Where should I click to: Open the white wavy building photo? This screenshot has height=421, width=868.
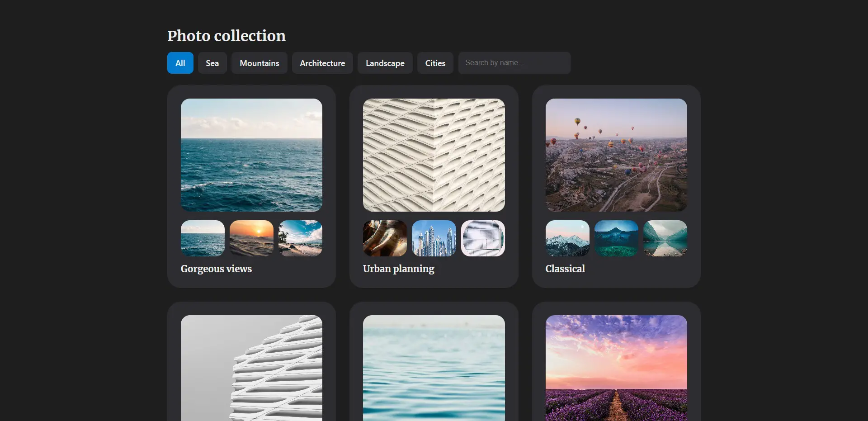coord(251,368)
